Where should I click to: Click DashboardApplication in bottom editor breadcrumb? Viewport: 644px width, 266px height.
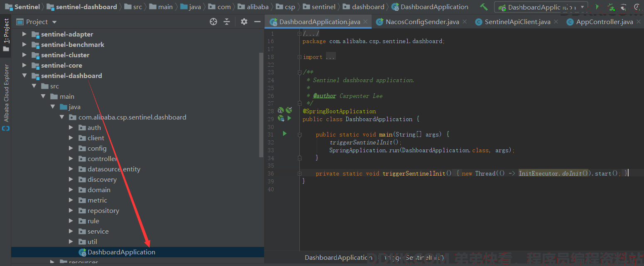click(x=338, y=258)
